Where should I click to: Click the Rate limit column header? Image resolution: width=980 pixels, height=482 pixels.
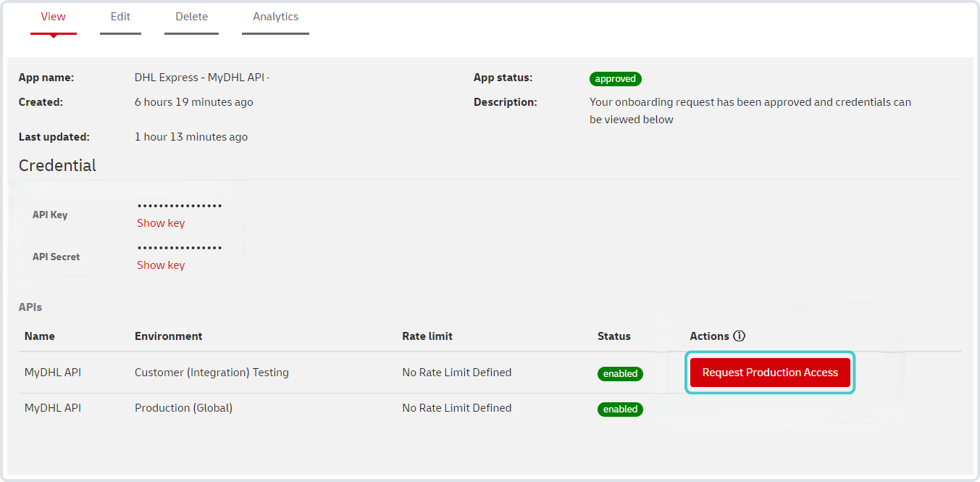tap(427, 336)
